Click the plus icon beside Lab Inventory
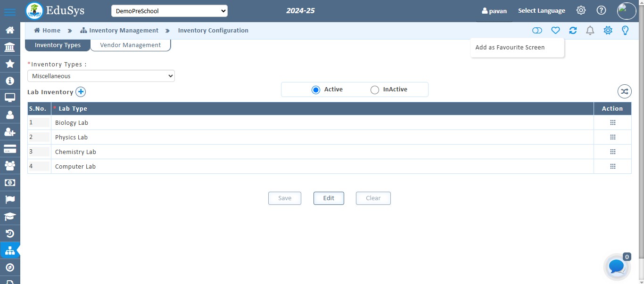 click(81, 92)
